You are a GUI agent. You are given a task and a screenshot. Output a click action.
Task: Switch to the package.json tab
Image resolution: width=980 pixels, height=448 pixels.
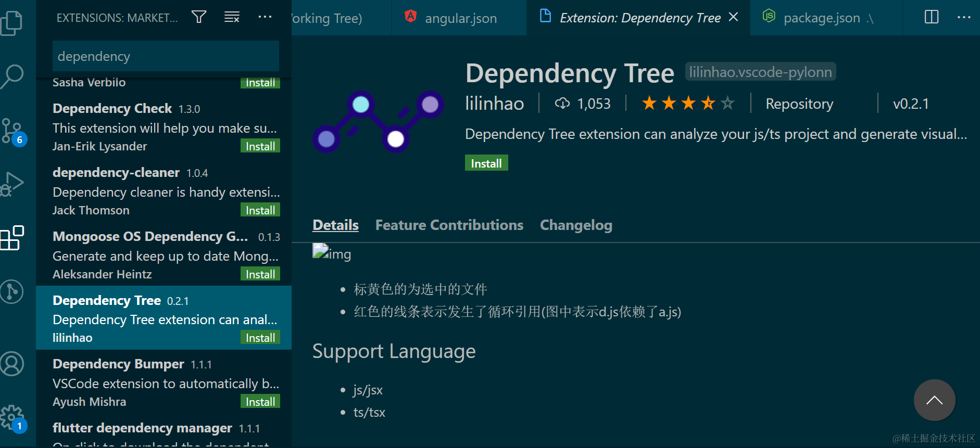[x=826, y=18]
